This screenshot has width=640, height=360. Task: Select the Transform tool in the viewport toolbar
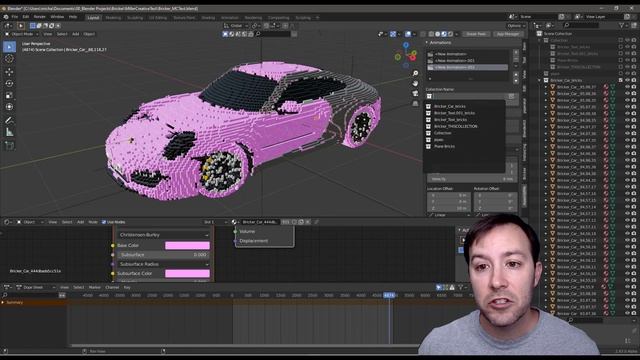[9, 107]
